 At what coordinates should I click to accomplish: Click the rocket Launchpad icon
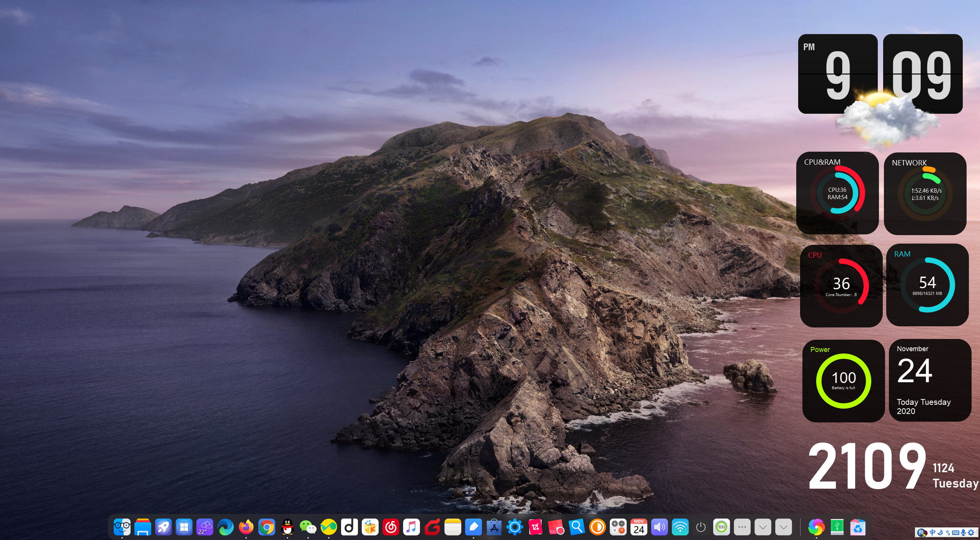[163, 527]
